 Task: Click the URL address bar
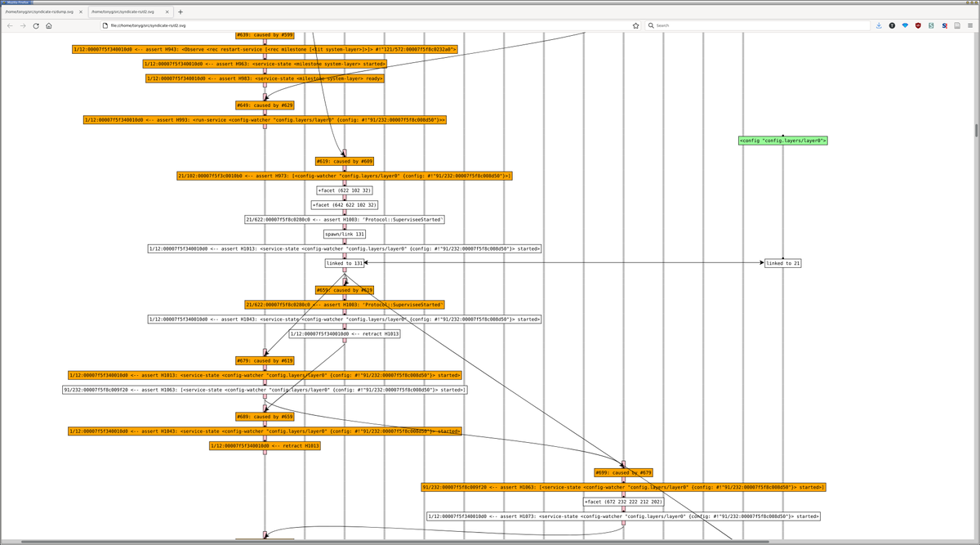[367, 25]
